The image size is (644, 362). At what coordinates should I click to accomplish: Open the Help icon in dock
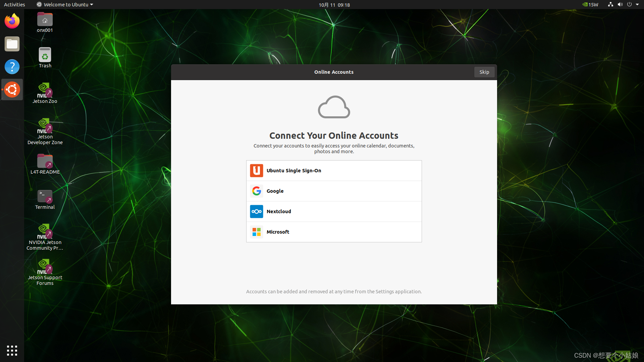(12, 67)
